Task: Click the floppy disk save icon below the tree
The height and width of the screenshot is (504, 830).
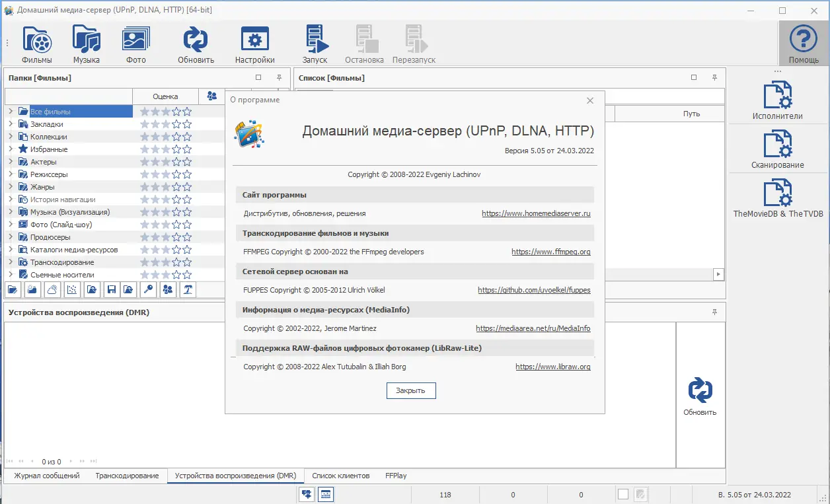Action: coord(112,289)
